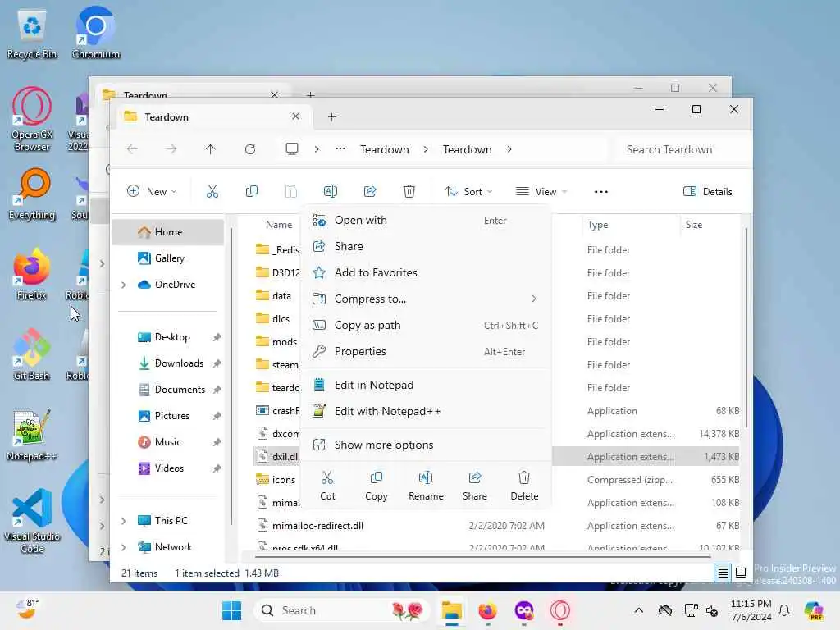
Task: Open Everything search desktop icon
Action: click(32, 194)
